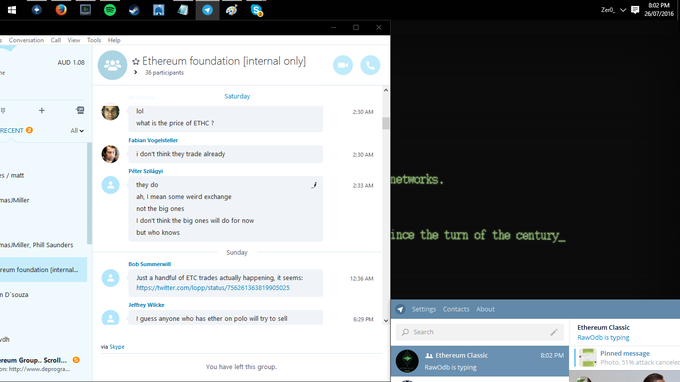This screenshot has width=680, height=382.
Task: Open the All filter dropdown in Skype
Action: (77, 131)
